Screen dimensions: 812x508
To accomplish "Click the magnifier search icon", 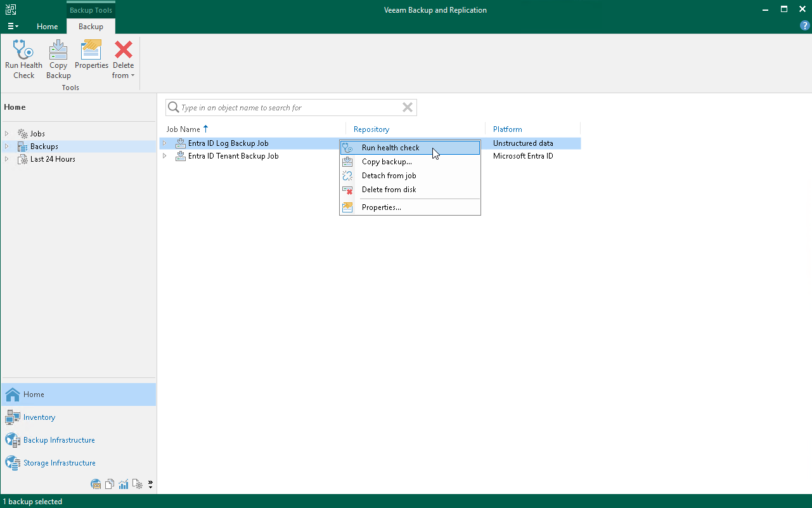I will tap(173, 108).
